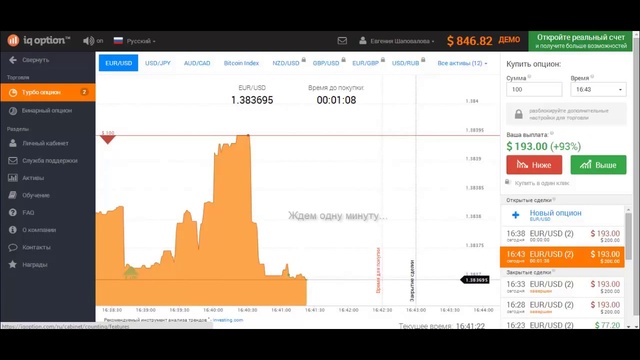Screen dimensions: 640x360
Task: Open Служба поддержки envelope icon
Action: tap(13, 161)
